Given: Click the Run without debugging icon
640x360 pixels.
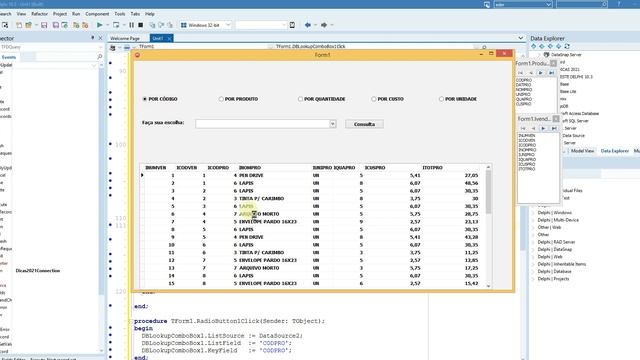Looking at the screenshot, I should [x=116, y=25].
